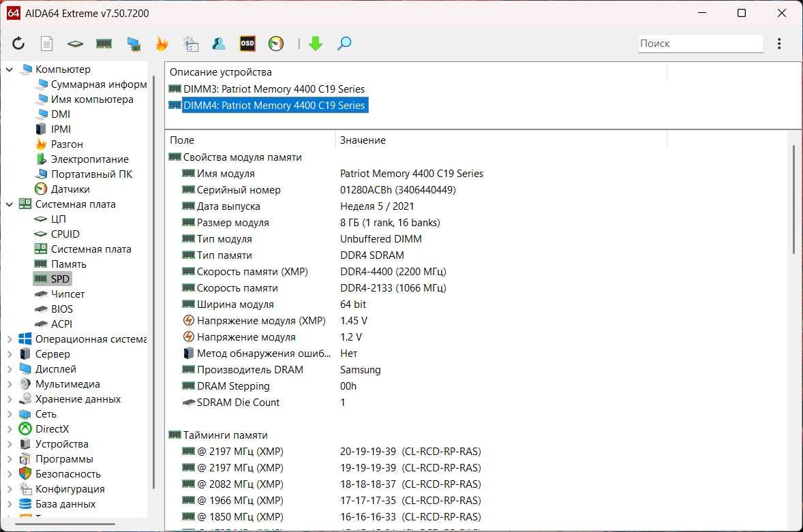
Task: Open the ACPI tree item
Action: (x=53, y=324)
